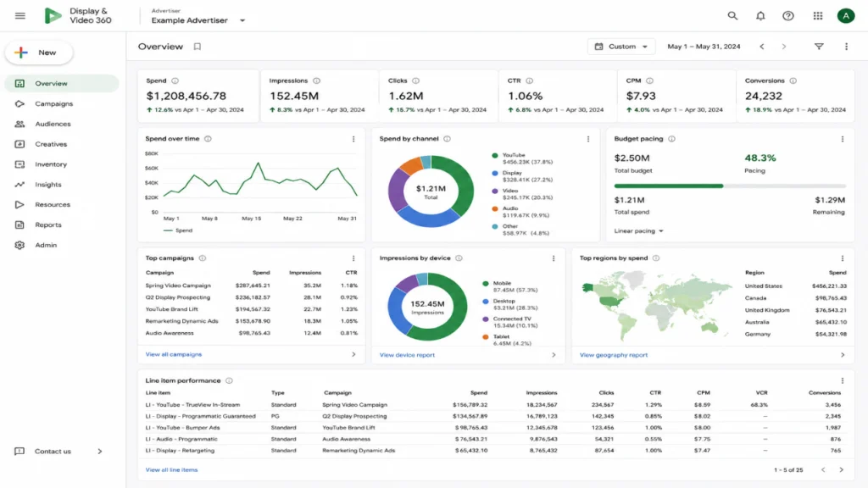Viewport: 868px width, 488px height.
Task: Click the LI - YouTube - Bumper Ads row
Action: coord(492,428)
